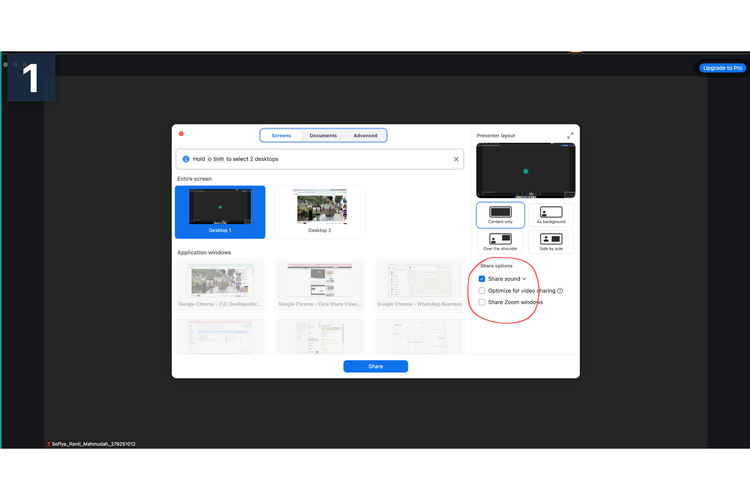The image size is (750, 500).
Task: Click the presenter layout preview image
Action: tap(526, 170)
